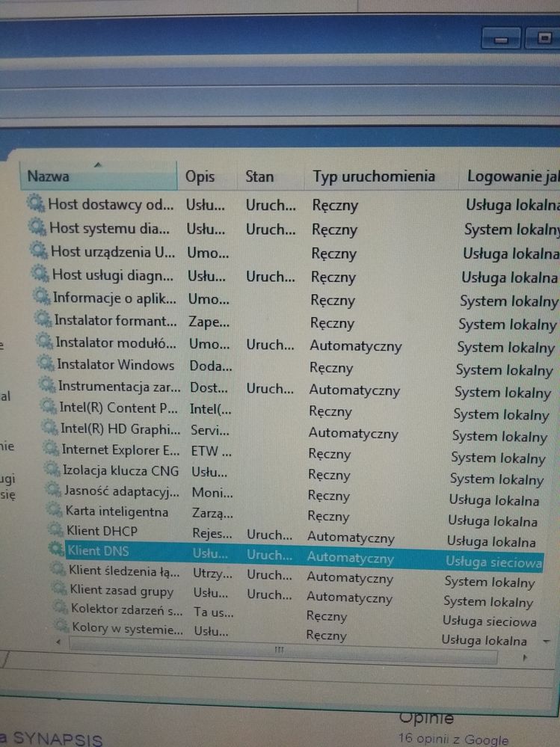
Task: Sort services by Nazwa column header
Action: tap(97, 176)
